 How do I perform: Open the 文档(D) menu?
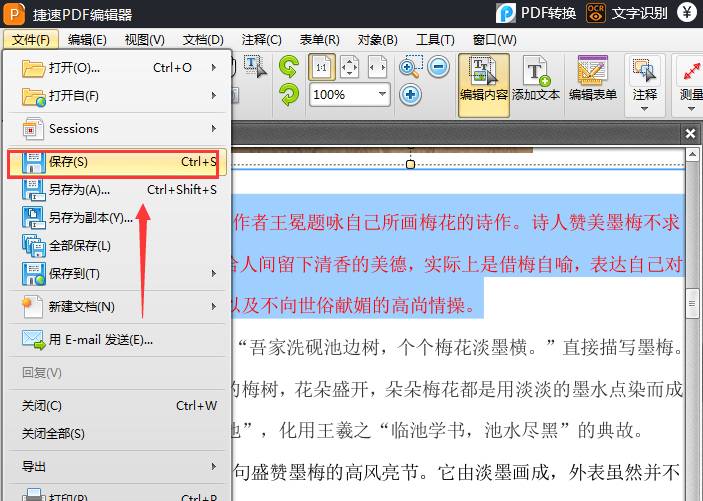[203, 39]
